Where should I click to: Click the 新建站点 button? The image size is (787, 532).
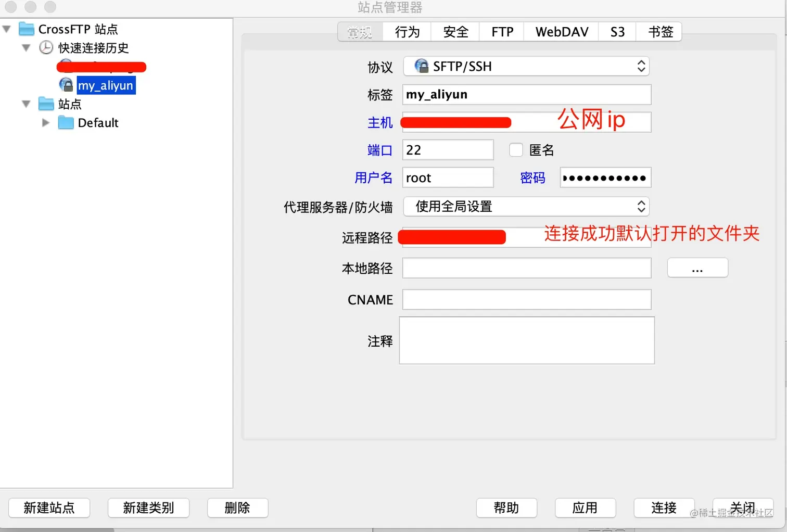(49, 508)
